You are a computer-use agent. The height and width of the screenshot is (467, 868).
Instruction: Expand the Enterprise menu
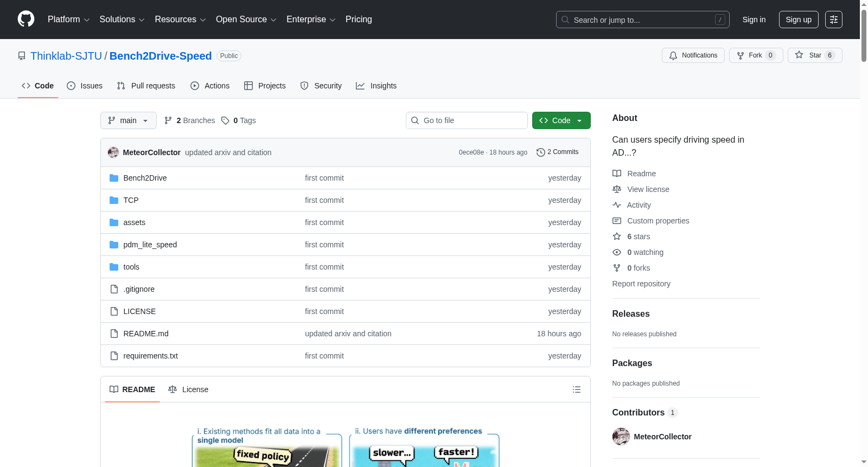(311, 20)
